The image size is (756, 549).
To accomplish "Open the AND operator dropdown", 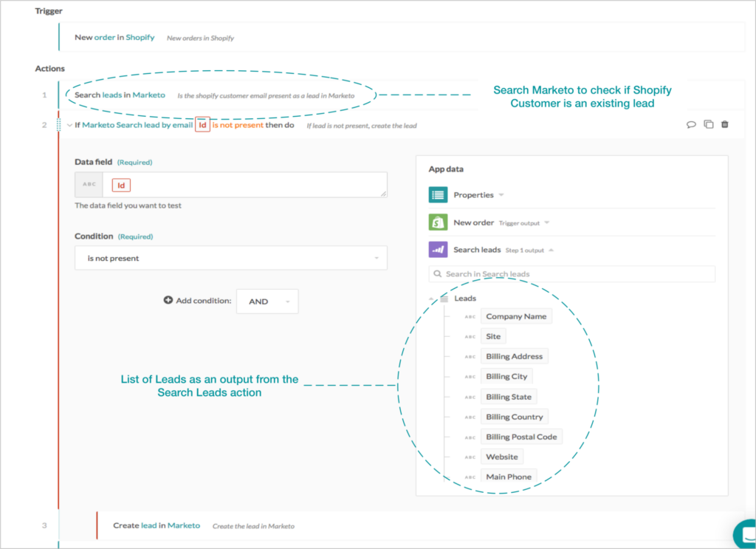I will (x=267, y=301).
